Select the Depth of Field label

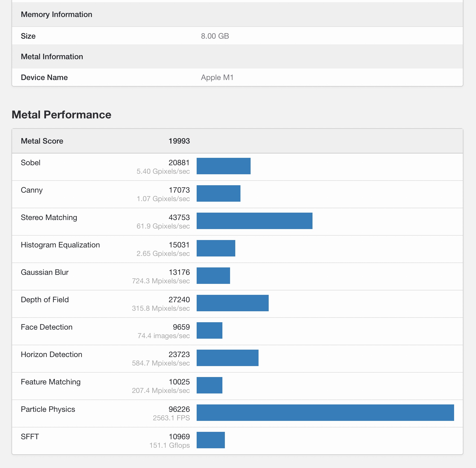click(45, 300)
